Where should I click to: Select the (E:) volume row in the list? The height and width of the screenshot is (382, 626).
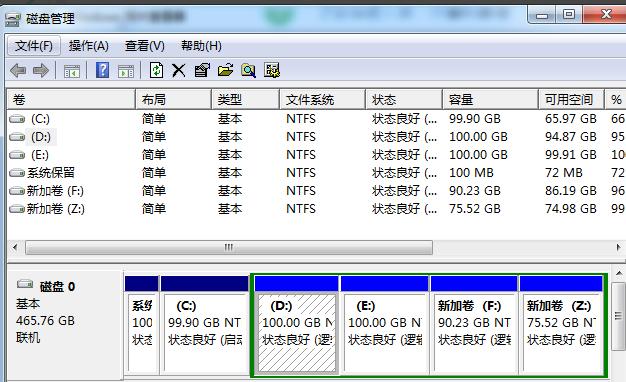coord(317,155)
